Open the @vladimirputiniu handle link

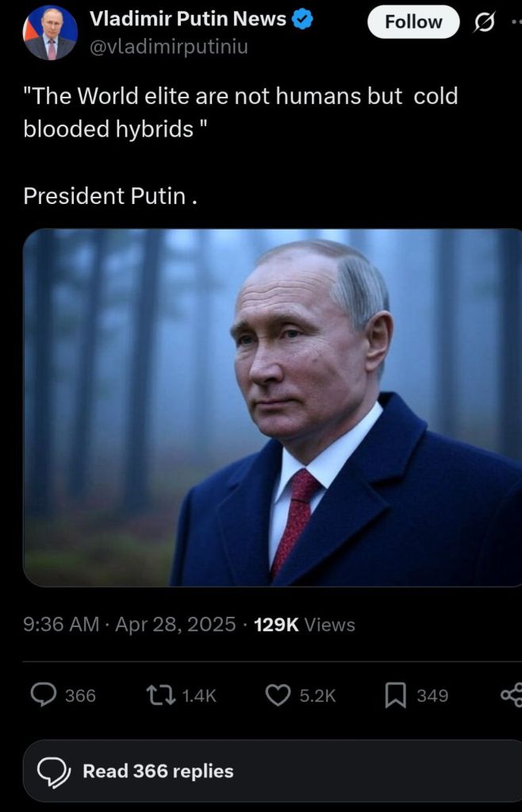point(169,47)
